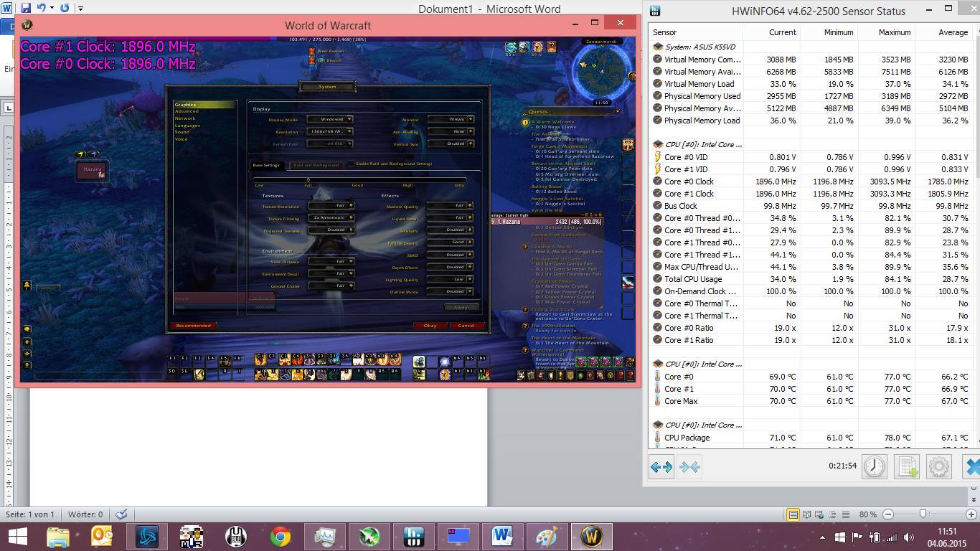Open the Texture Filtering dropdown
This screenshot has width=980, height=551.
330,218
